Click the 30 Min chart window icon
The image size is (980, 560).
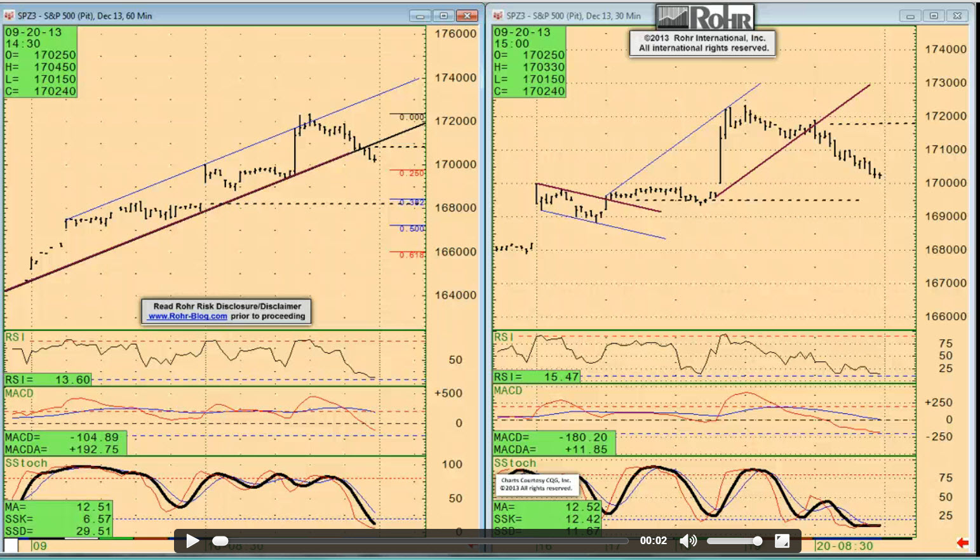(498, 15)
